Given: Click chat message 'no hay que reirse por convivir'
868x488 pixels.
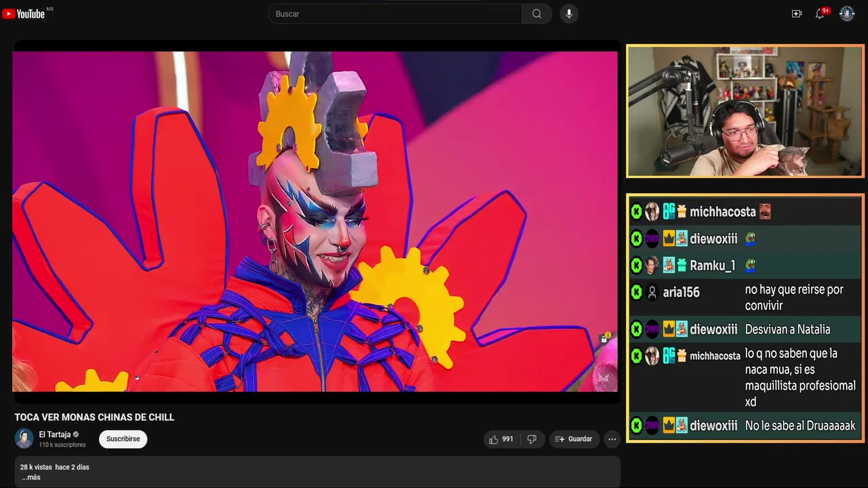Looking at the screenshot, I should point(794,298).
